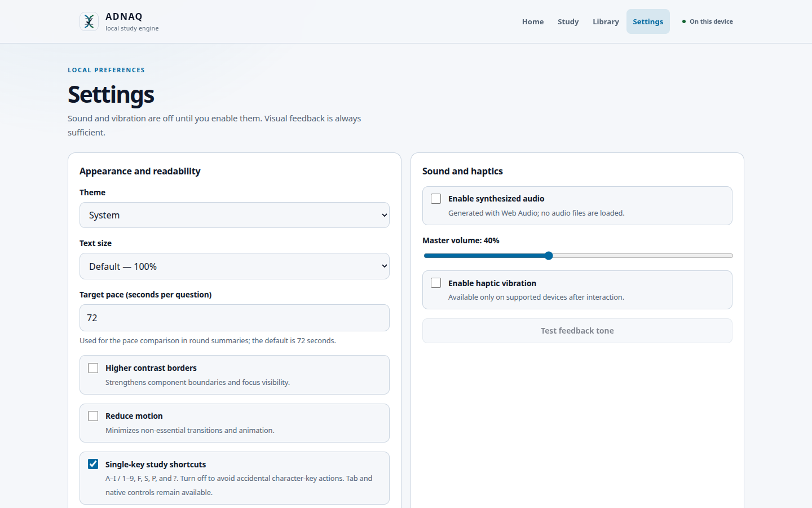Enable synthesized audio checkbox
Screen dimensions: 812x508
[x=436, y=199]
